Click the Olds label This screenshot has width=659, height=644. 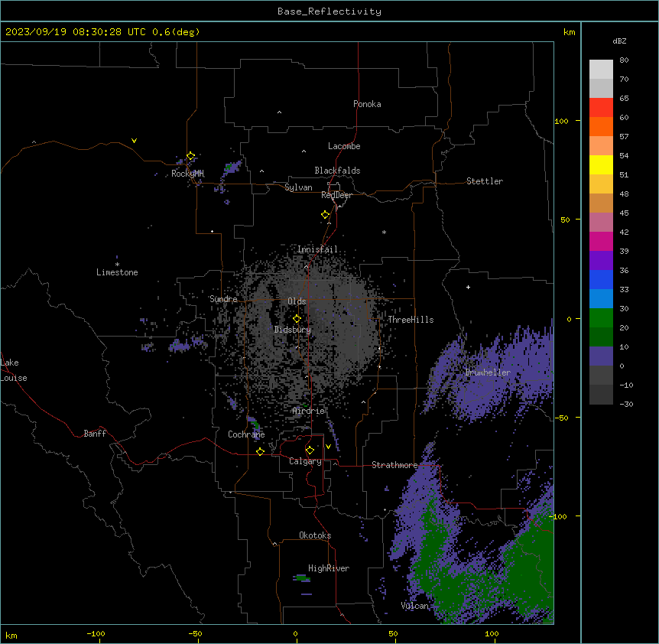click(297, 301)
